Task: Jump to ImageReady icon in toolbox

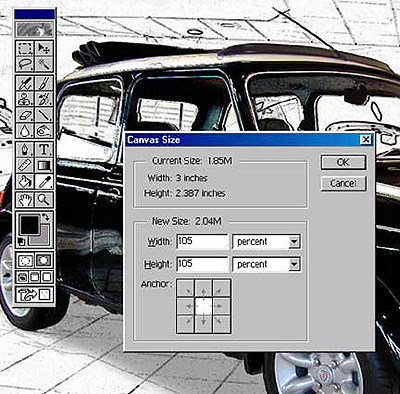Action: pos(35,294)
